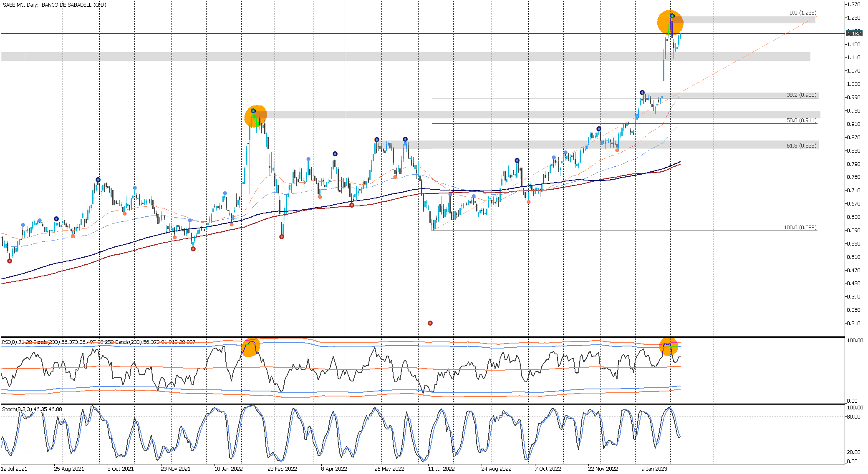Click the 9 Jan 2023 date on the time axis
Screen dimensions: 868x474
[x=654, y=469]
